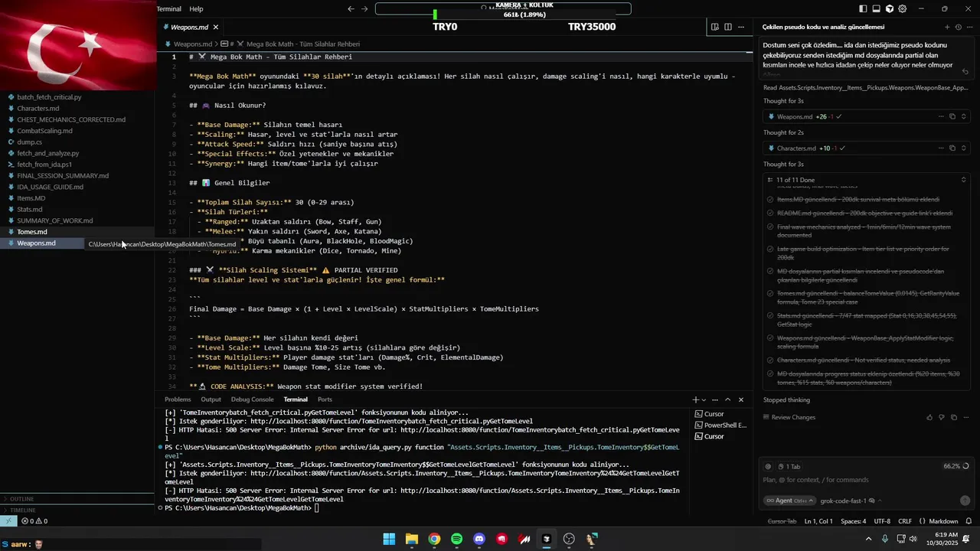Give thumbs up to the response
Screen dimensions: 980x551
tap(929, 417)
